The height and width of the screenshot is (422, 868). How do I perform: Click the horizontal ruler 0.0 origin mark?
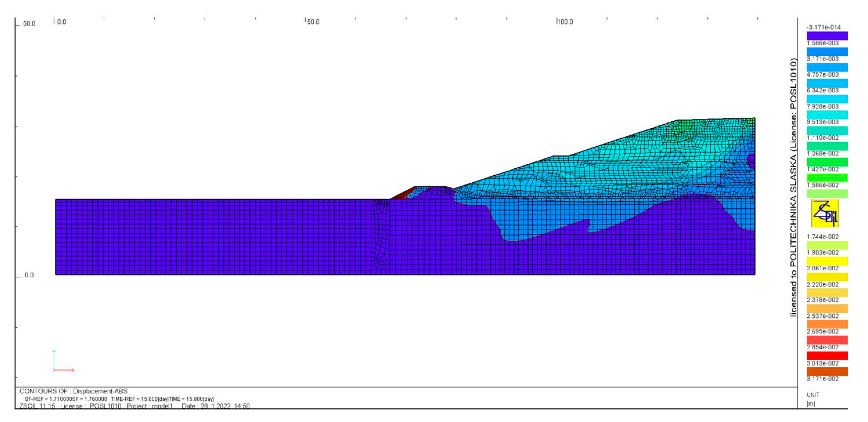[x=61, y=22]
